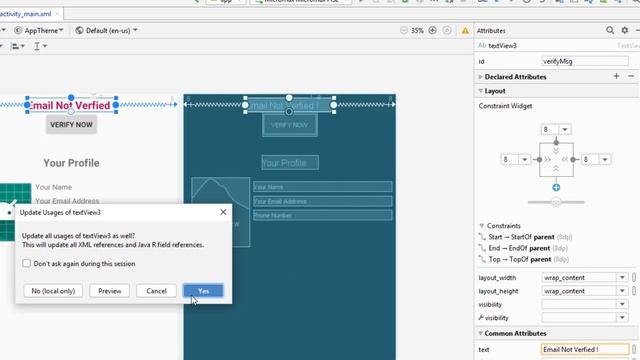Zoom out the design canvas

click(403, 30)
